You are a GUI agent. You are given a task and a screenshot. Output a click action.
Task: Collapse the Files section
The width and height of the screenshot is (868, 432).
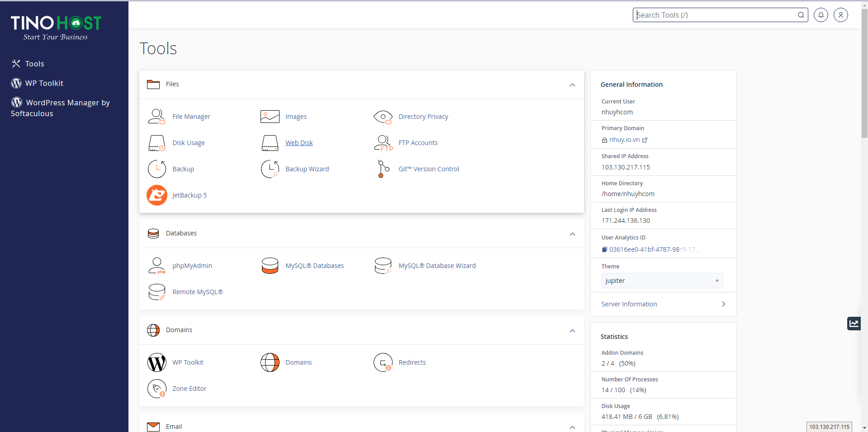[x=572, y=85]
